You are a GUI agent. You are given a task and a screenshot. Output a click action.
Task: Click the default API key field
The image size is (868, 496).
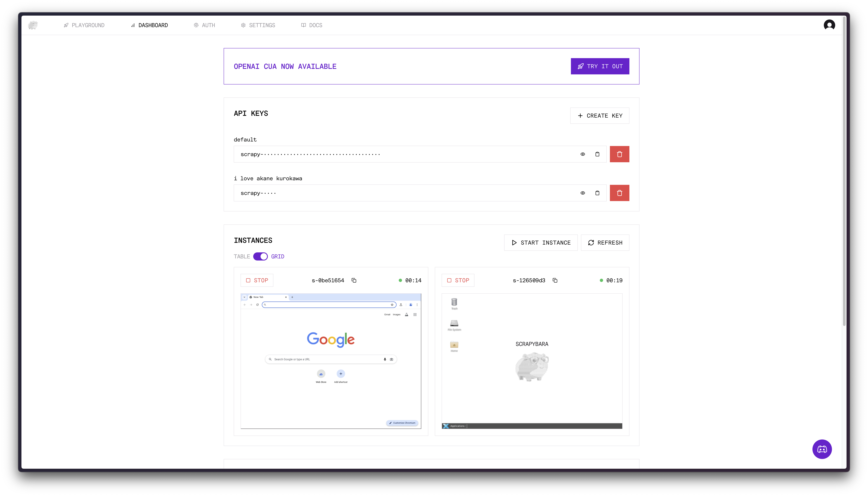(420, 154)
